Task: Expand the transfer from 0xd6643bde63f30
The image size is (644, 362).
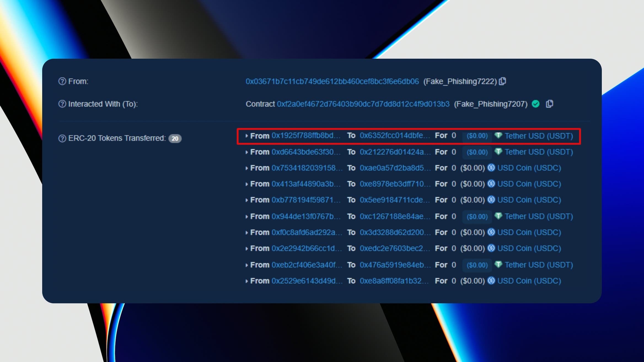Action: point(246,152)
